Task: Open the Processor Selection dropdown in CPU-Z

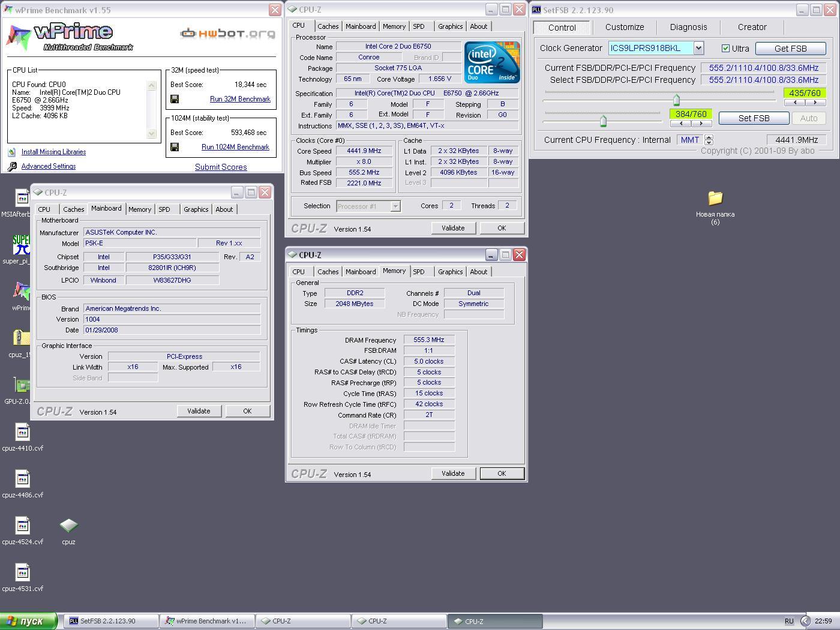Action: (x=395, y=206)
